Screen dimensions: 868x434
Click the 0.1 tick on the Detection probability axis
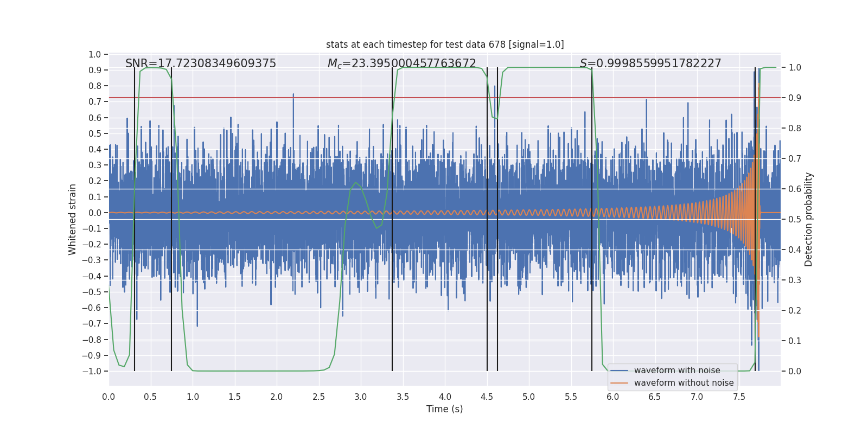pos(795,341)
